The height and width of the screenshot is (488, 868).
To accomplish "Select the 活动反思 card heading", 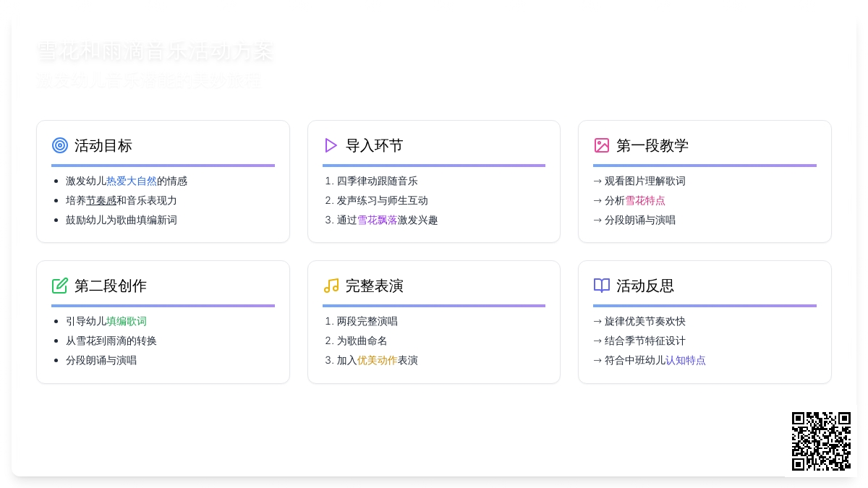I will coord(645,286).
